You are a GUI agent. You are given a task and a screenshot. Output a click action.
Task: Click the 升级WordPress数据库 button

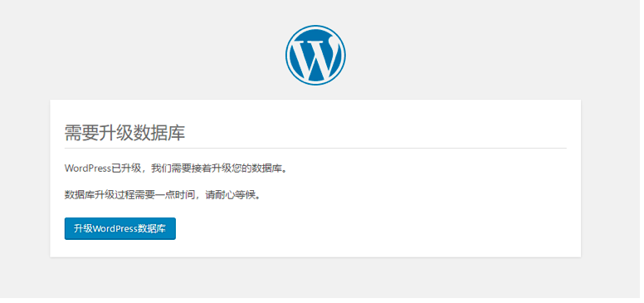pyautogui.click(x=120, y=228)
